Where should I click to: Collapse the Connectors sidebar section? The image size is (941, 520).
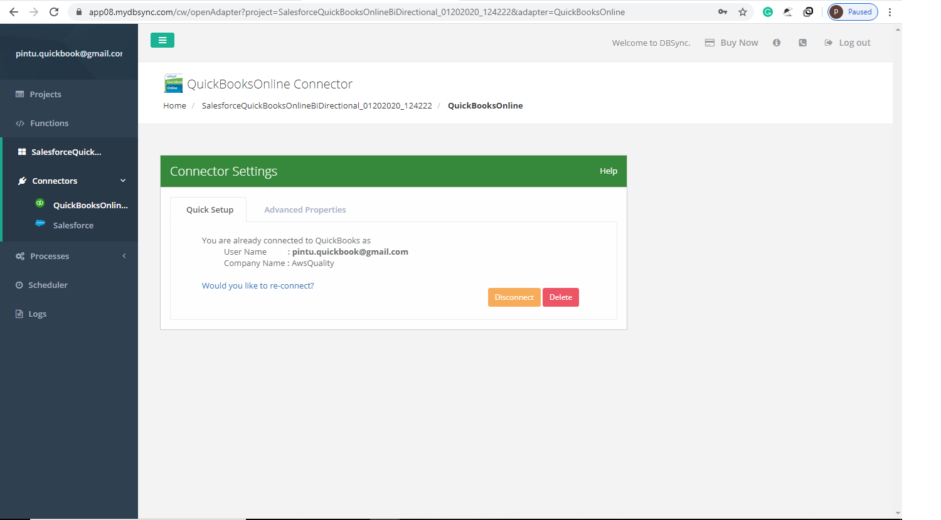coord(123,181)
